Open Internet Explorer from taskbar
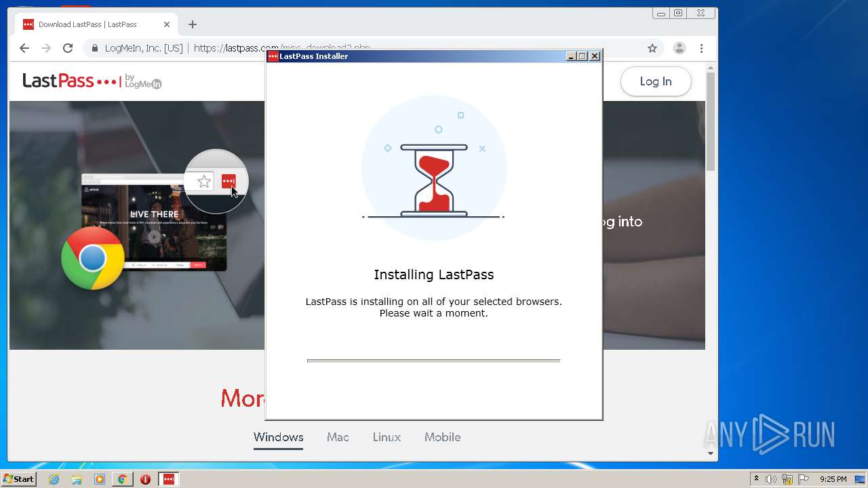 pos(54,479)
